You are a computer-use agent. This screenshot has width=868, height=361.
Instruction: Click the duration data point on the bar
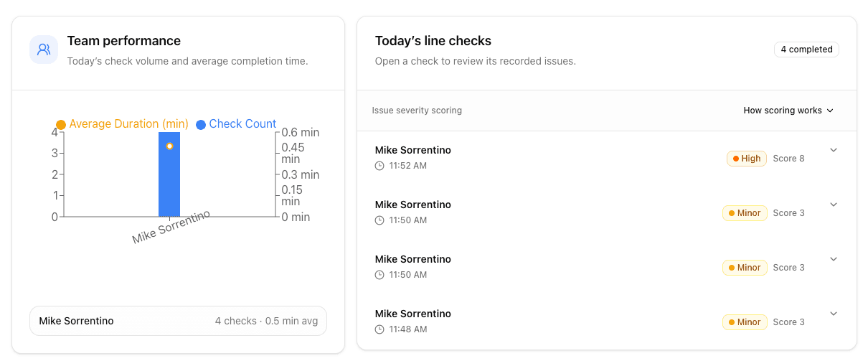point(169,146)
